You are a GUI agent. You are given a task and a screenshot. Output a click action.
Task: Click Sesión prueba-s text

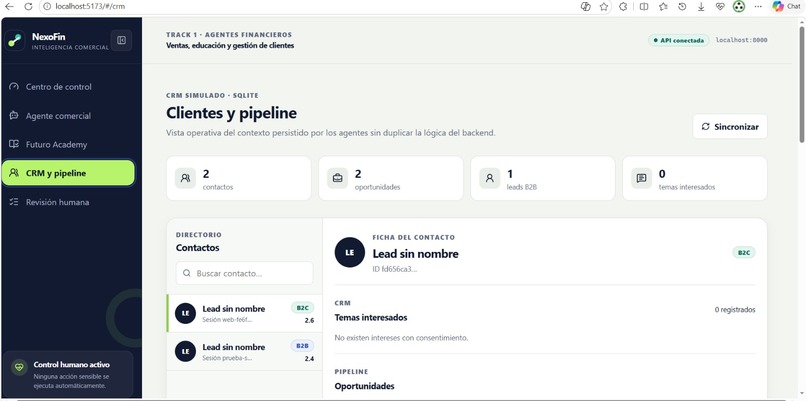pos(227,358)
